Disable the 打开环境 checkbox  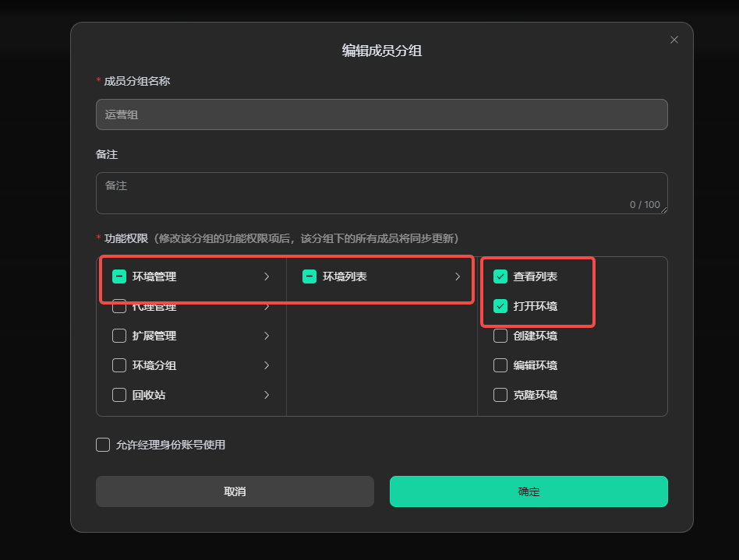point(500,306)
